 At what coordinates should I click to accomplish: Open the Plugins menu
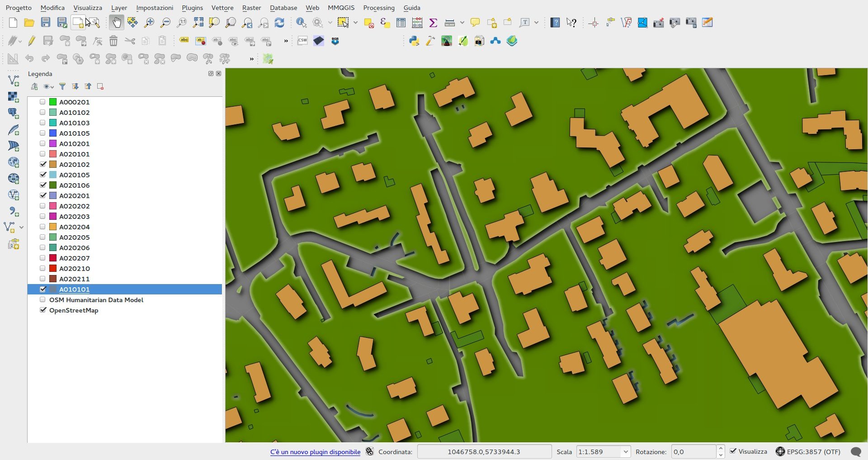tap(192, 8)
